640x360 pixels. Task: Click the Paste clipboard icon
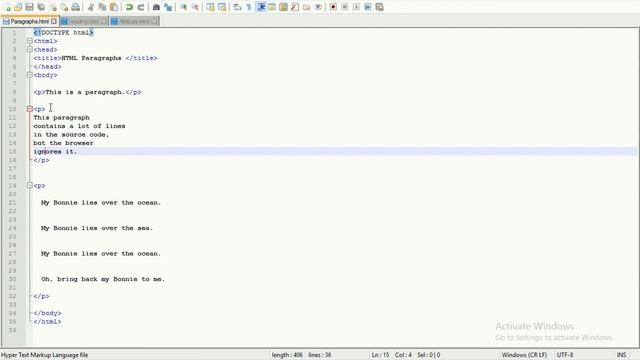(x=114, y=7)
